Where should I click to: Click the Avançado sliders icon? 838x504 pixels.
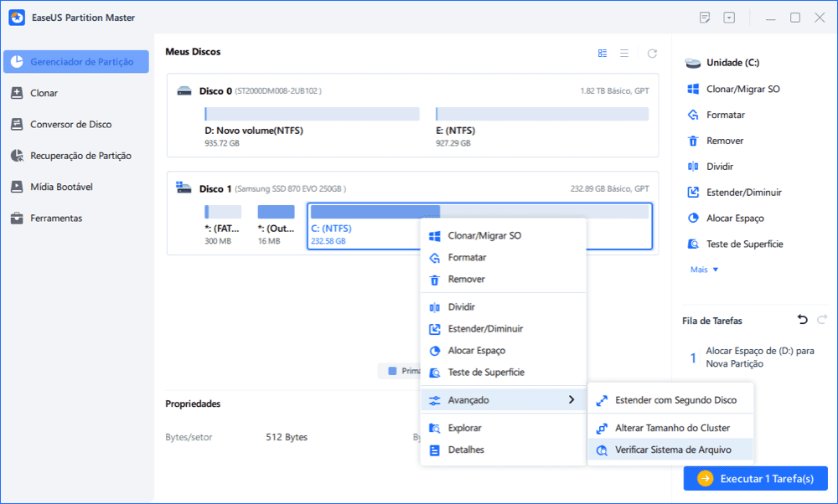pos(435,400)
